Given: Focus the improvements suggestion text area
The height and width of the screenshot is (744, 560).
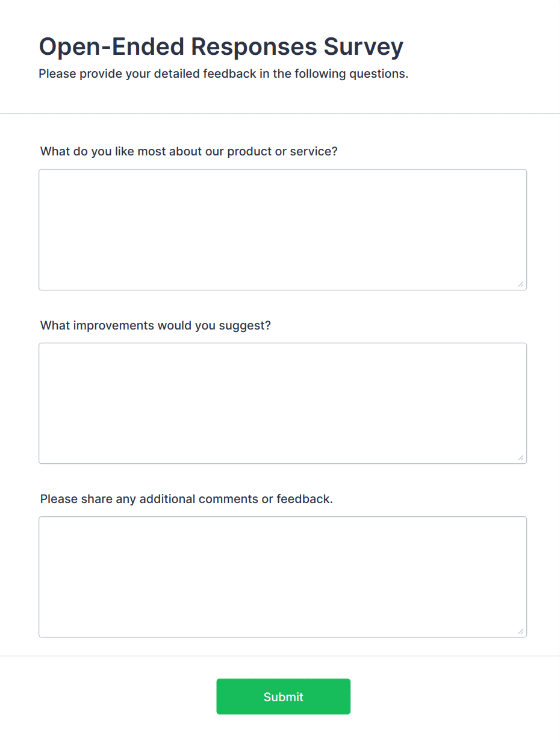Looking at the screenshot, I should tap(282, 403).
